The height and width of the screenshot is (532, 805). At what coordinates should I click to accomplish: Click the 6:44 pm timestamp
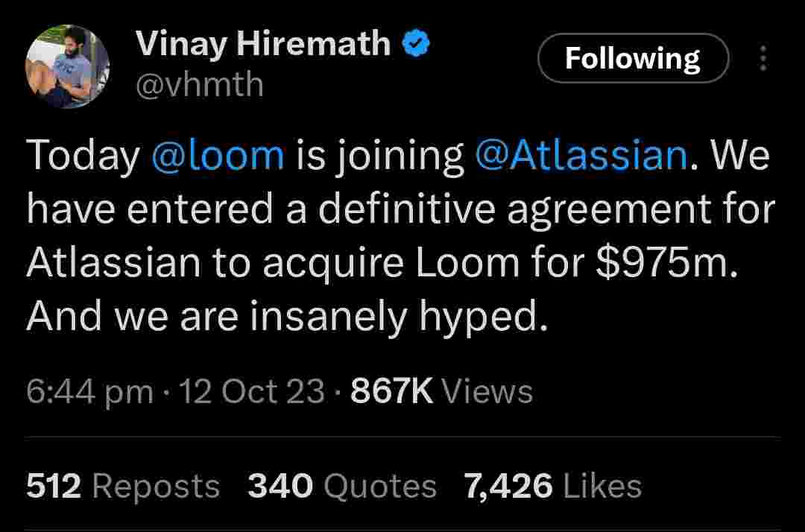tap(89, 391)
